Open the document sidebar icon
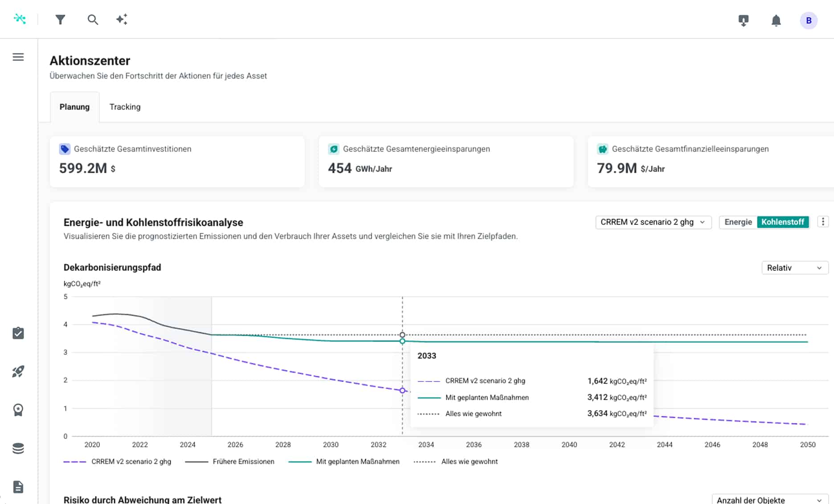 18,487
